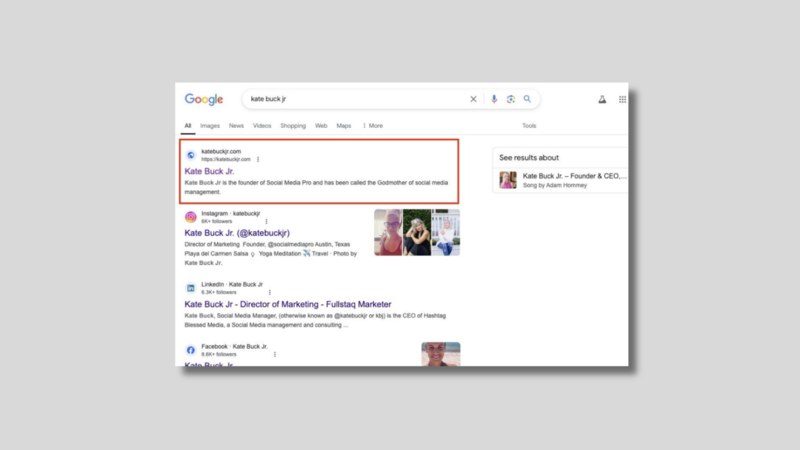Screen dimensions: 800x450
Task: Open Google Lens image search icon
Action: coord(510,99)
